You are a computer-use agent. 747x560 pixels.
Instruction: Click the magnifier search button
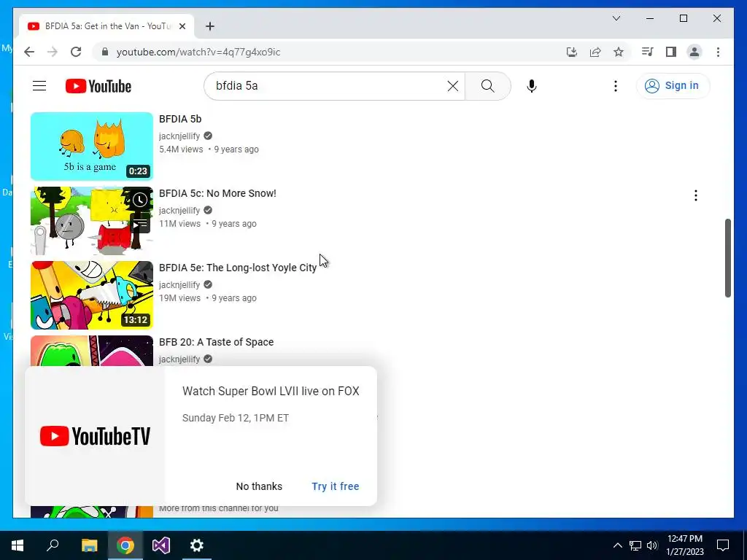coord(487,86)
